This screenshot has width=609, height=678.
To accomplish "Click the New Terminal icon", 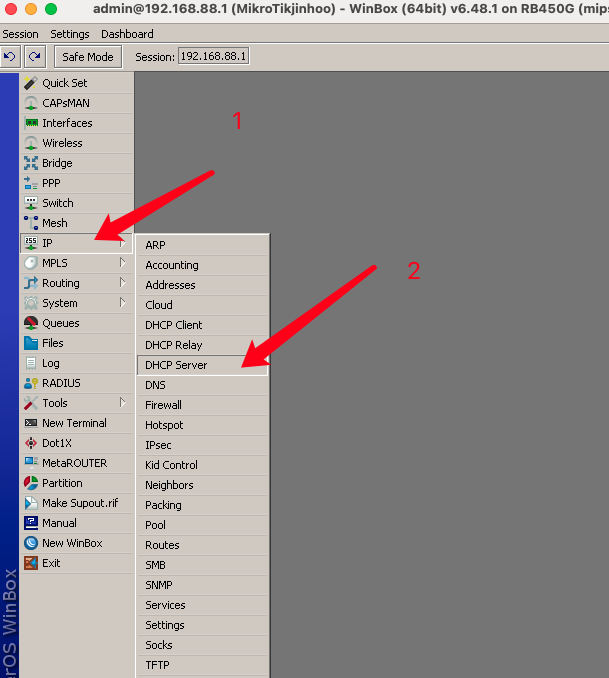I will coord(31,423).
